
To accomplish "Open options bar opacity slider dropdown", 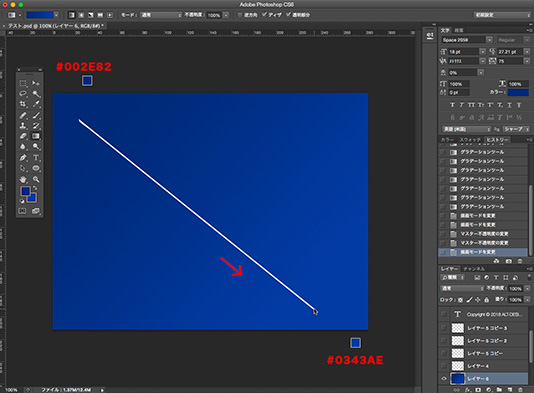I will tap(226, 15).
